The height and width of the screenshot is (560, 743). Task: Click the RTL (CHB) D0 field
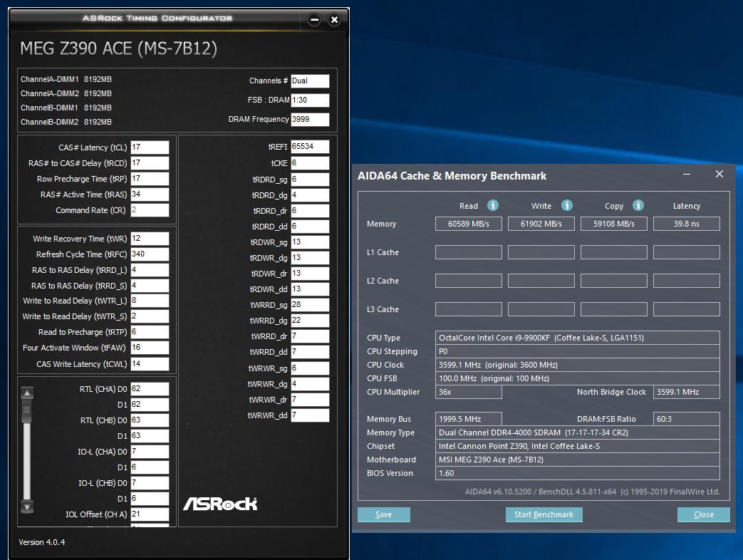tap(150, 420)
